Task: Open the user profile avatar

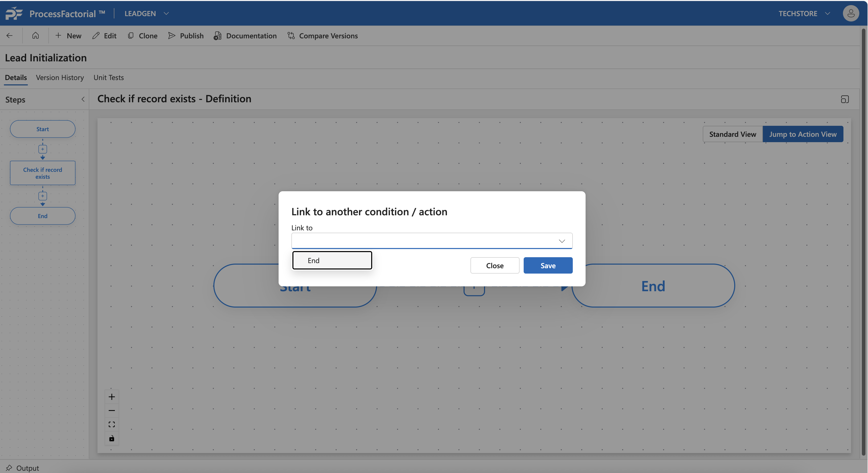Action: click(851, 14)
